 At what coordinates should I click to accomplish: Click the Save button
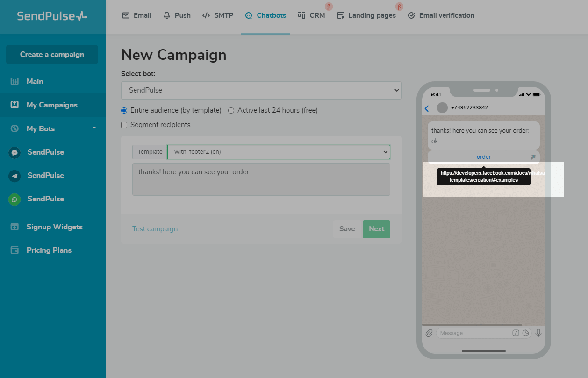[x=347, y=229]
